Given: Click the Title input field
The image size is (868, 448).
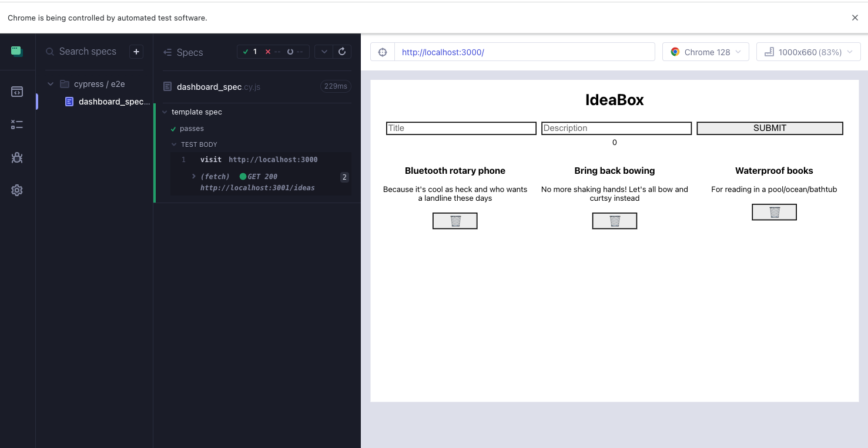Looking at the screenshot, I should tap(461, 127).
